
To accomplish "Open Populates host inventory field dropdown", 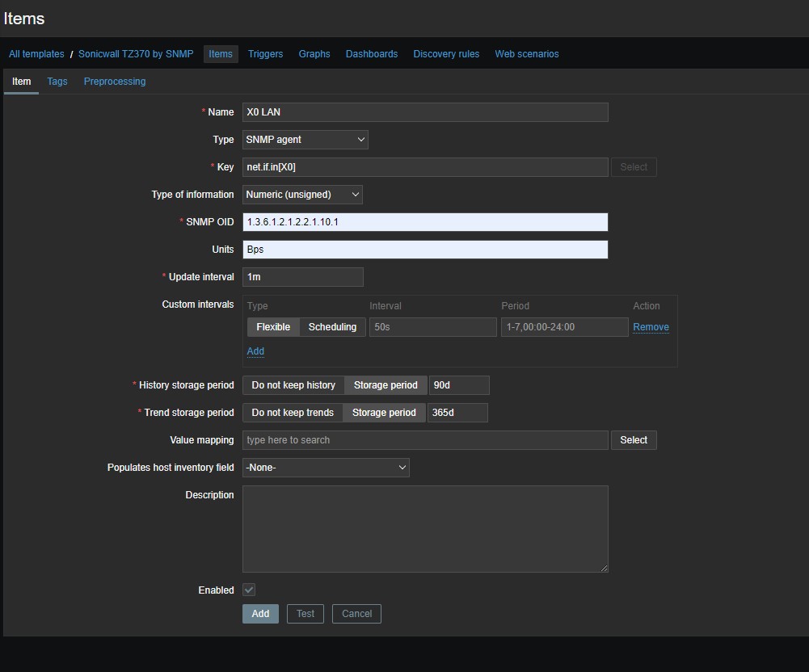I will coord(326,468).
